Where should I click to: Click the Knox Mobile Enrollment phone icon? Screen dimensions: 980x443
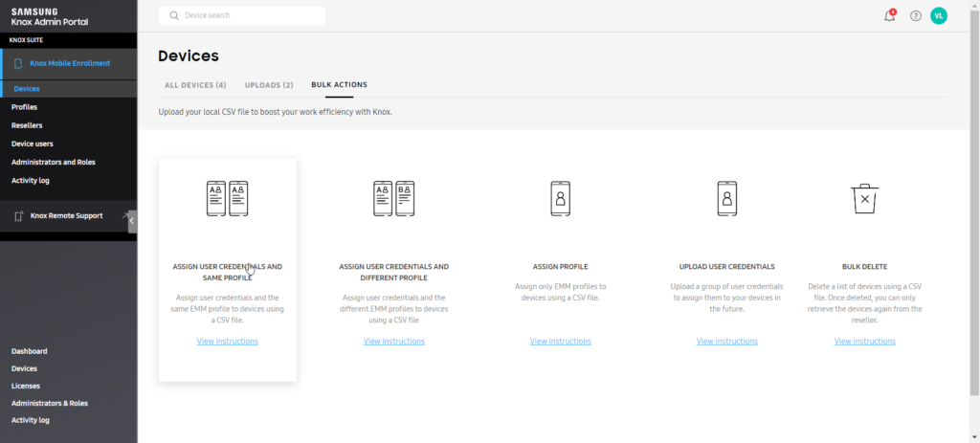[x=18, y=64]
